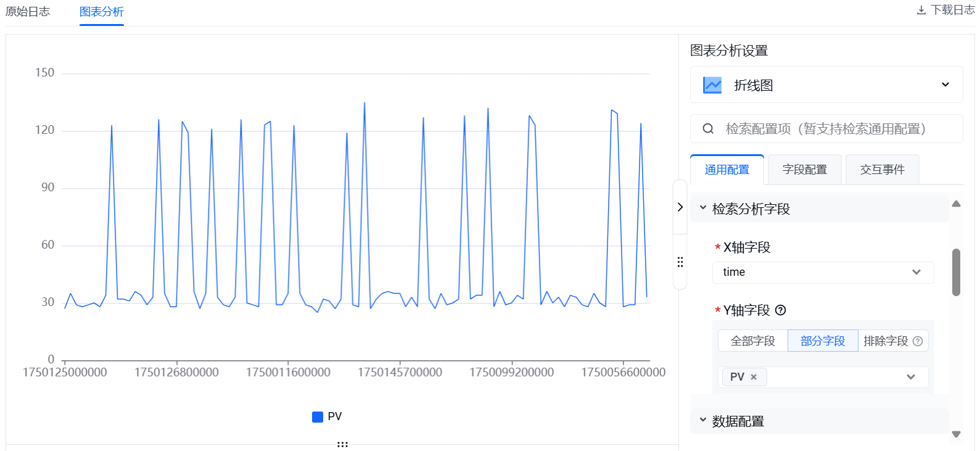The height and width of the screenshot is (451, 980).
Task: Select the 全部字段 option
Action: pyautogui.click(x=752, y=341)
